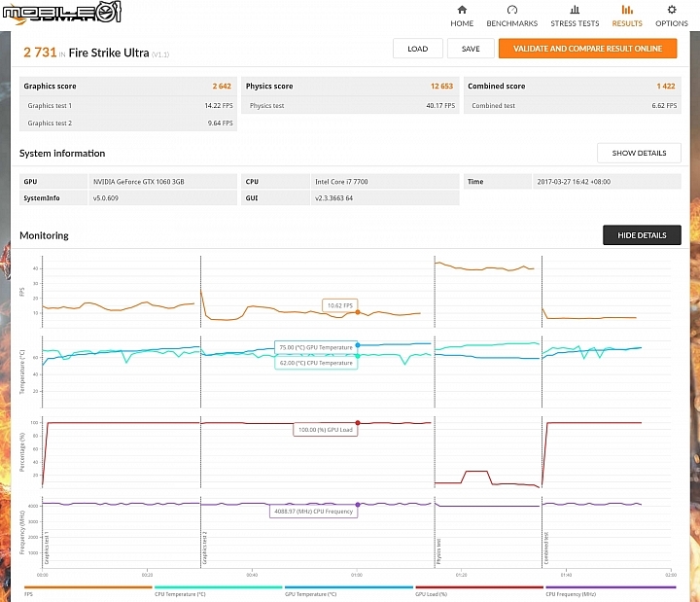Select the Physics score value 12 653
Screen dimensions: 700x602
[x=441, y=87]
